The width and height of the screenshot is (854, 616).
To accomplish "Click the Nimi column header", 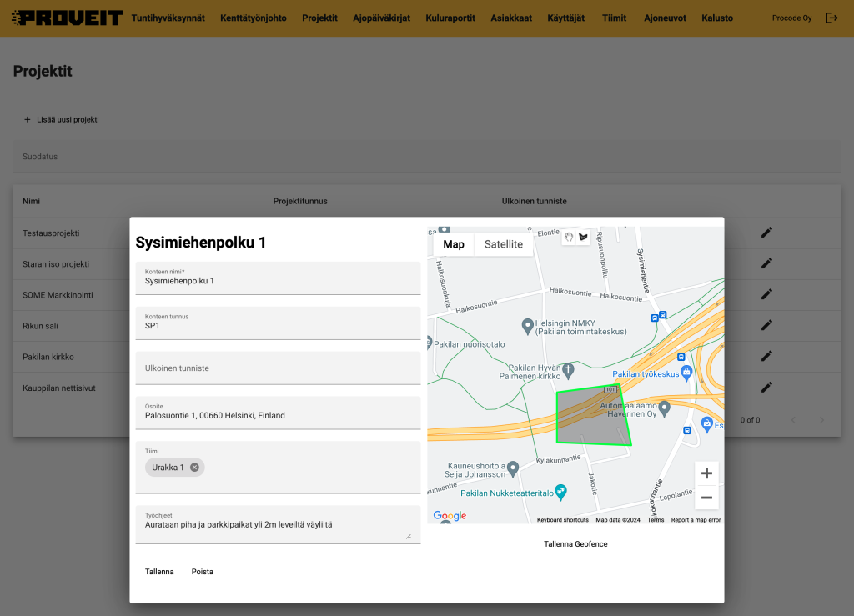I will click(x=31, y=202).
